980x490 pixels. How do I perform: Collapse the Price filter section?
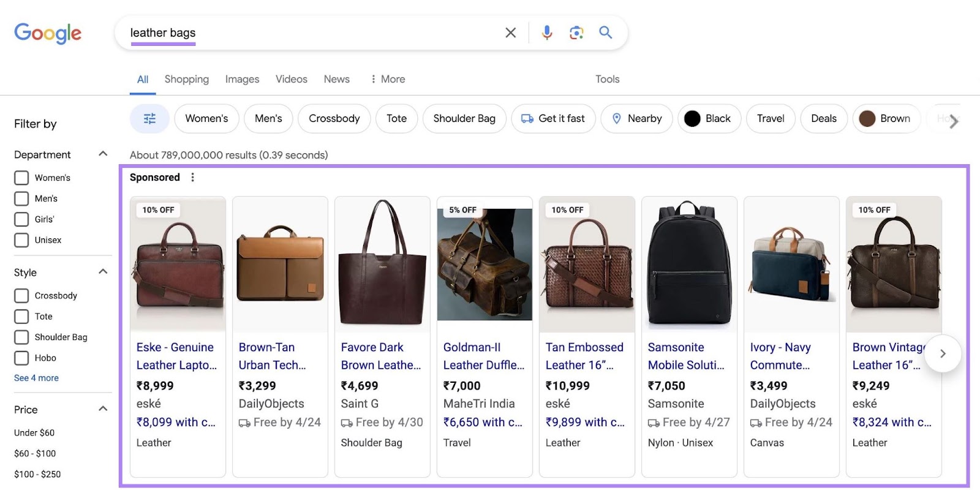pyautogui.click(x=103, y=409)
